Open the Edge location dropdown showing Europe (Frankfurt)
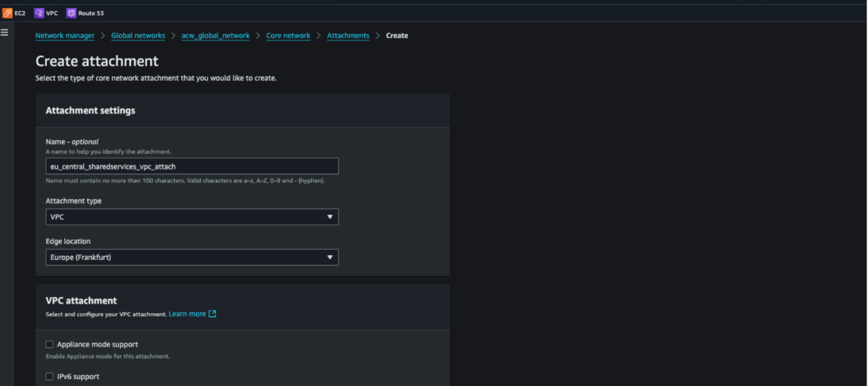The height and width of the screenshot is (386, 868). pyautogui.click(x=191, y=257)
